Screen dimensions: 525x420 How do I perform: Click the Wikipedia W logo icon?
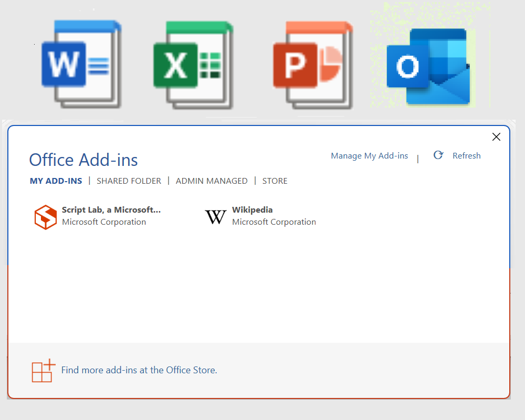pyautogui.click(x=215, y=217)
